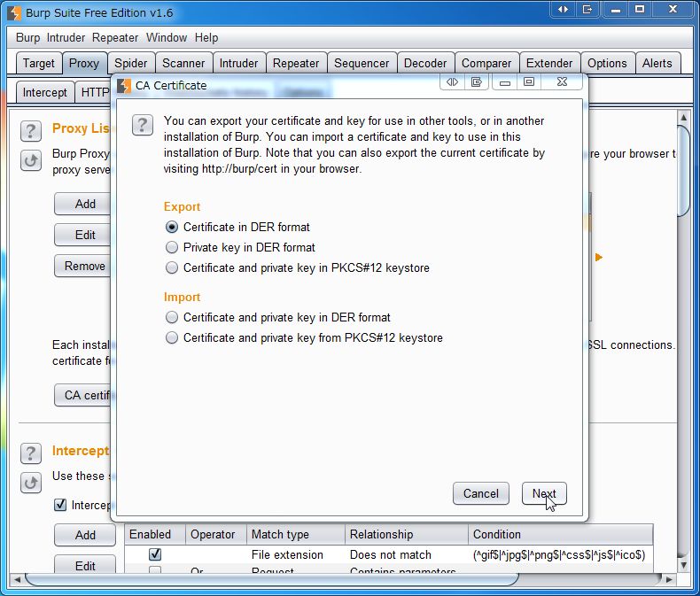
Task: Toggle Enabled checkbox for File extension rule
Action: pyautogui.click(x=155, y=554)
